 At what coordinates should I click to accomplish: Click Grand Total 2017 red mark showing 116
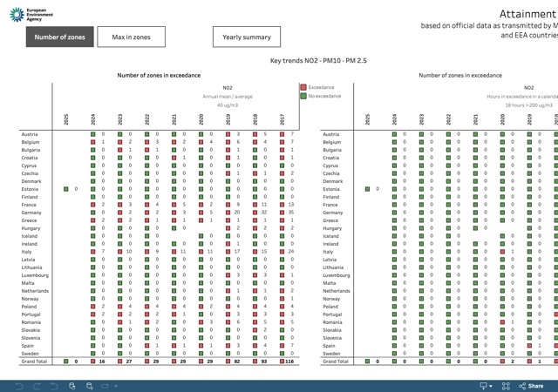(282, 361)
